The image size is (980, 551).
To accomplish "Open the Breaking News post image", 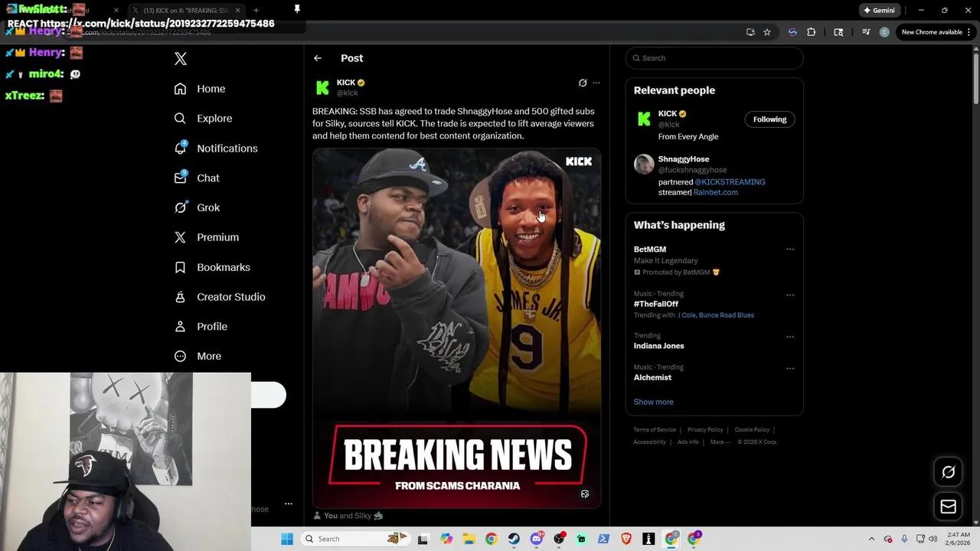I will (456, 328).
